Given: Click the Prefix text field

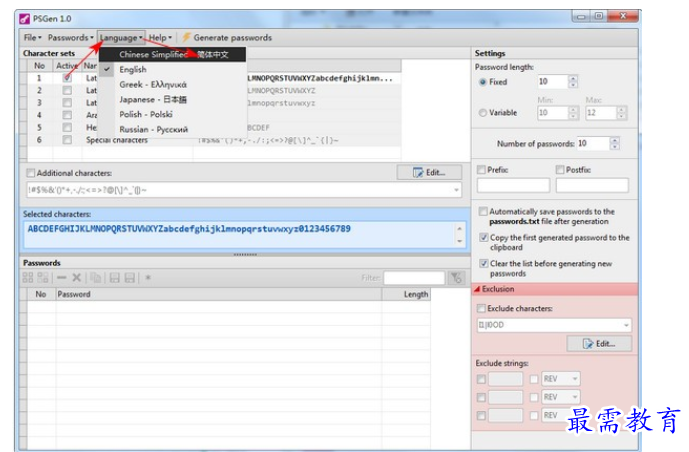Looking at the screenshot, I should pos(513,185).
